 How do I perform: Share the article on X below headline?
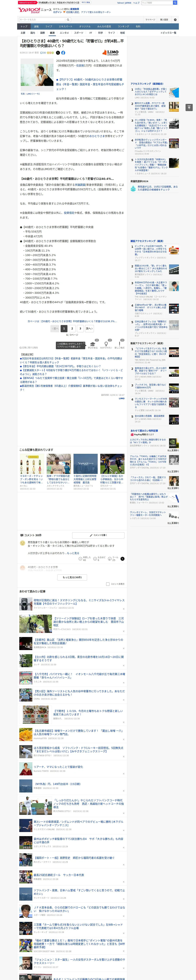(58, 53)
